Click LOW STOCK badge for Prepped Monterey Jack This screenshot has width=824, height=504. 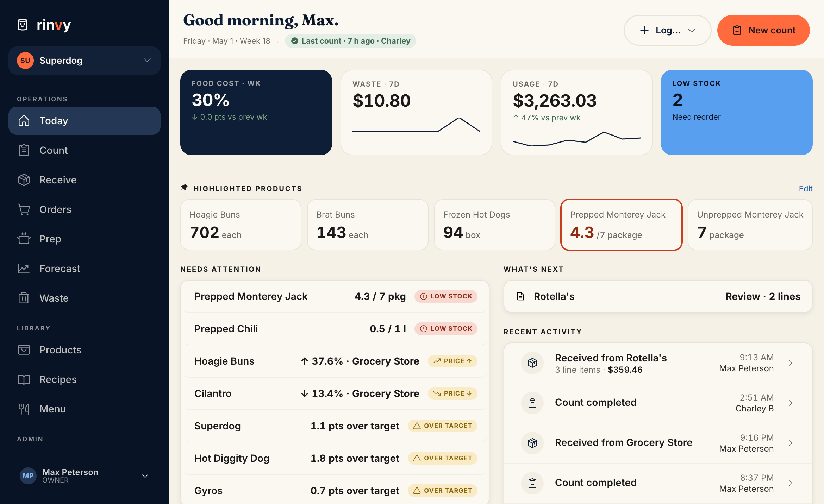(446, 296)
